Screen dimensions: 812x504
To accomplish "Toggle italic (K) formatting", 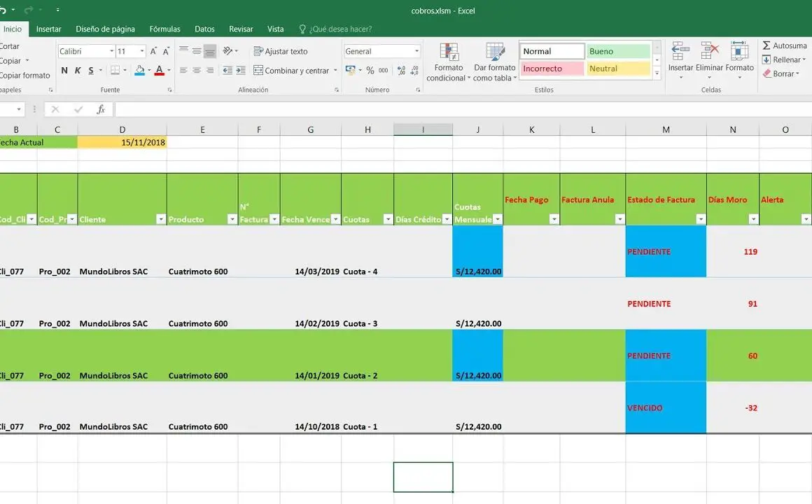I will pos(78,71).
